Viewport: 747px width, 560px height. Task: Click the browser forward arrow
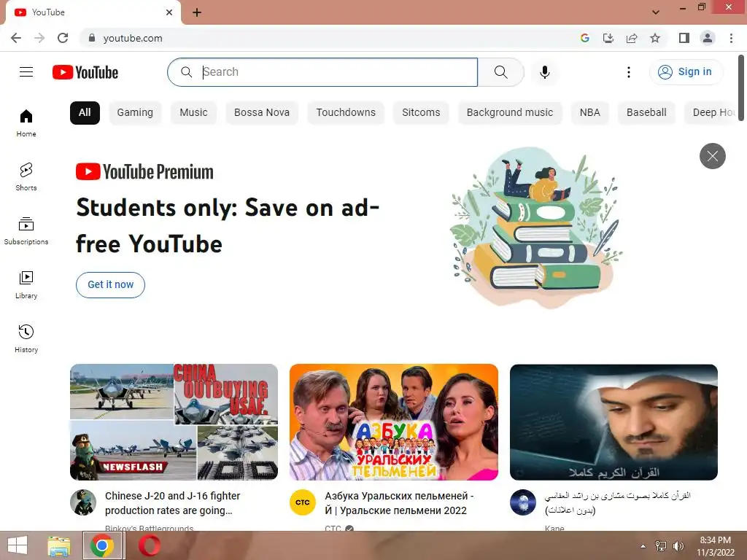tap(39, 38)
